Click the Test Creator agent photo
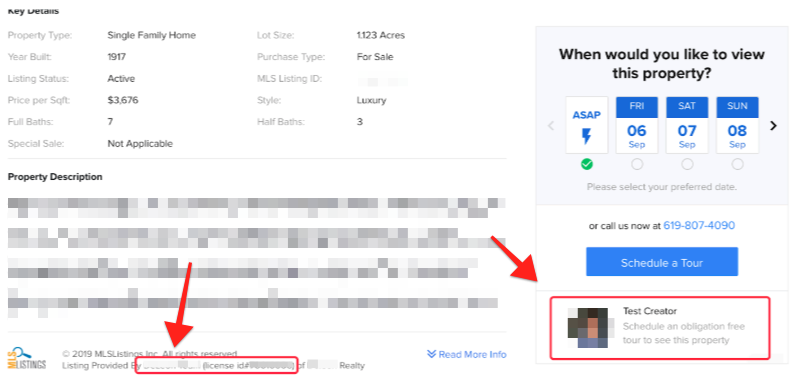 click(588, 327)
